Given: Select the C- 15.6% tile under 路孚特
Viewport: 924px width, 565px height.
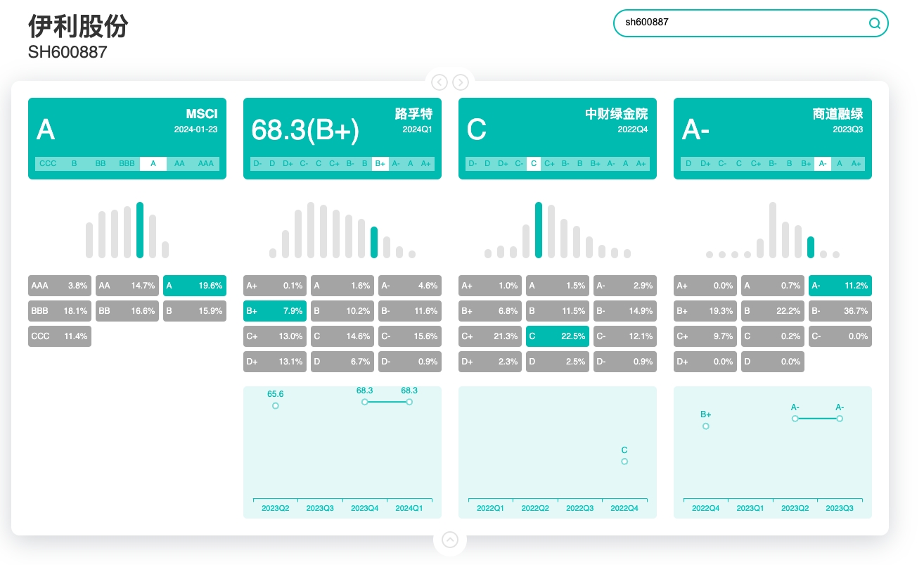Looking at the screenshot, I should pos(410,336).
